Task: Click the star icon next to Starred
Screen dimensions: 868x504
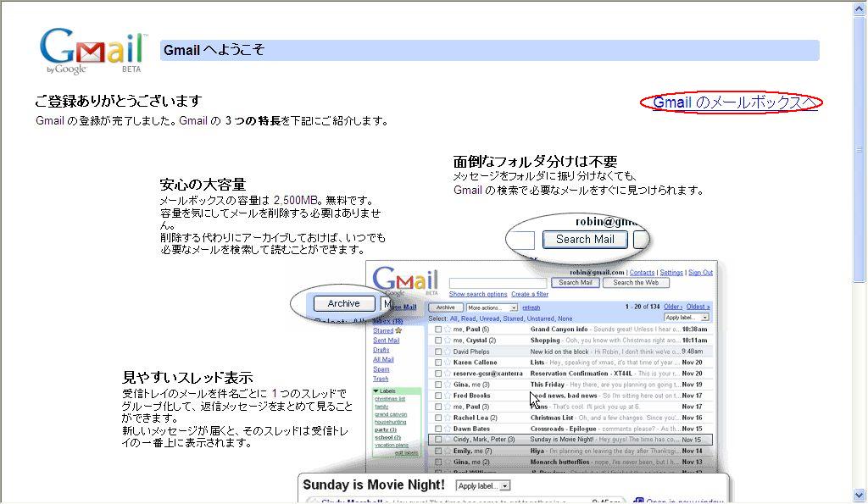Action: 399,330
